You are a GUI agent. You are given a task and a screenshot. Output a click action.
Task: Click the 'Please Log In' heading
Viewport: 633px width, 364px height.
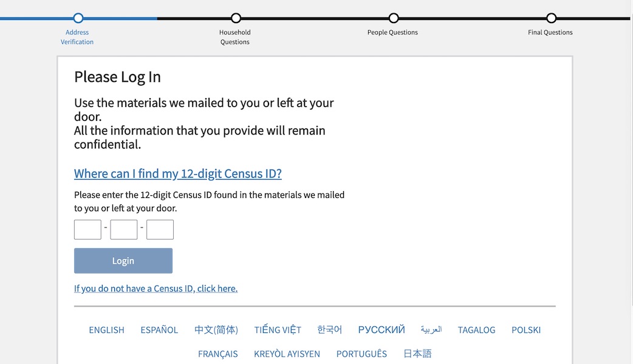(117, 77)
